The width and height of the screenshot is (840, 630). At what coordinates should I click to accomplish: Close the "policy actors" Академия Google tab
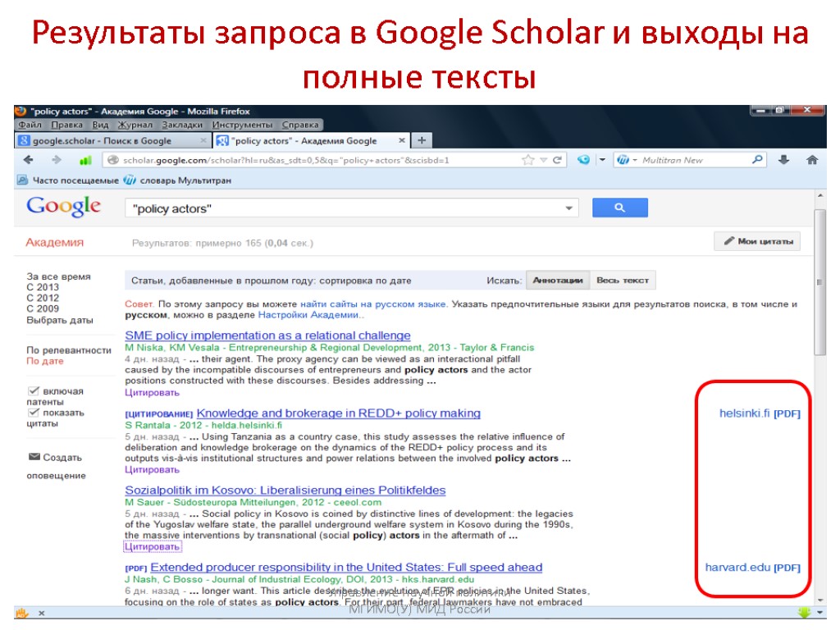click(x=402, y=140)
